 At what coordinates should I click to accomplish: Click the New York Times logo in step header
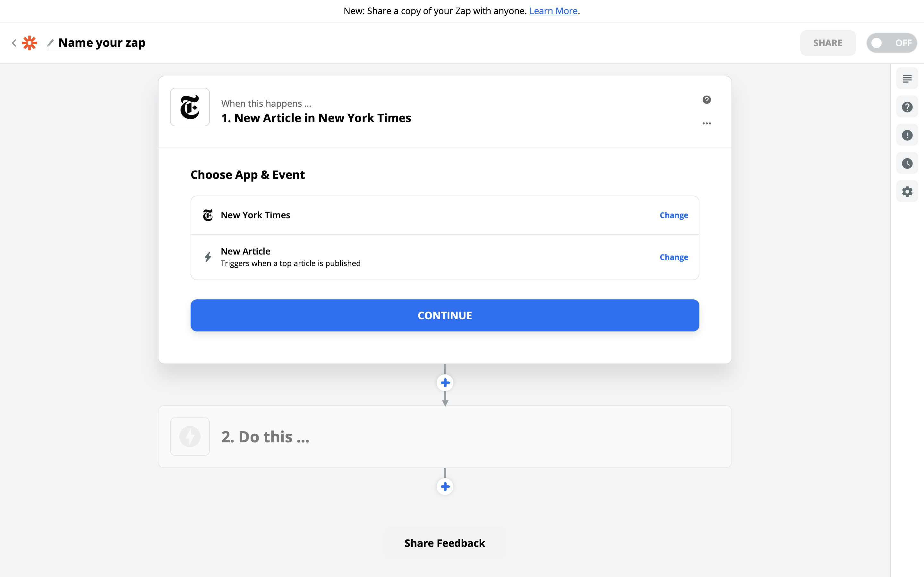(190, 107)
